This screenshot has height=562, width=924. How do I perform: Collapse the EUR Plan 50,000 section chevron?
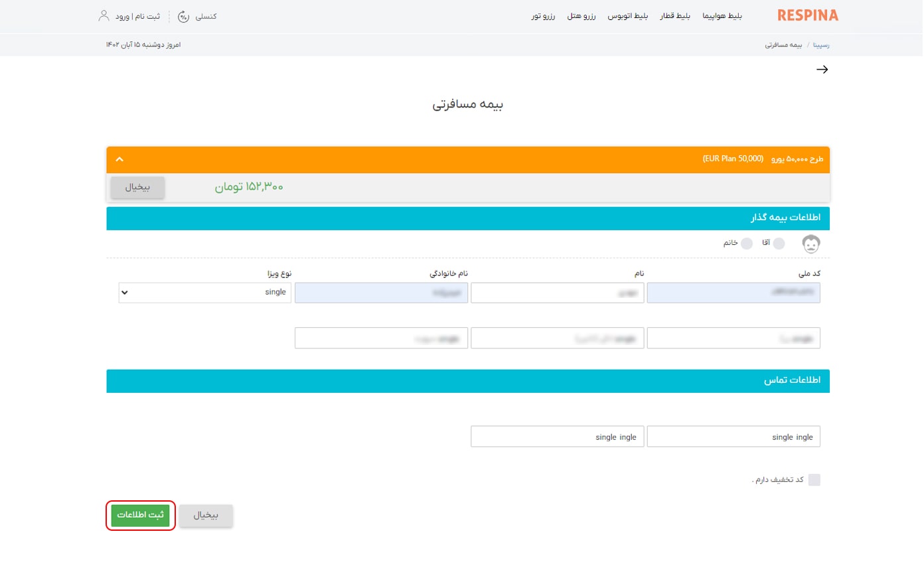[119, 159]
